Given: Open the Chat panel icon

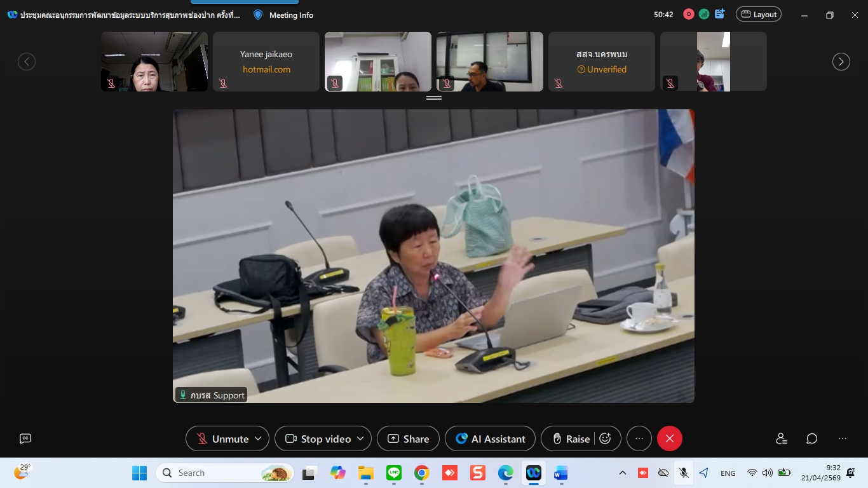Looking at the screenshot, I should 811,438.
